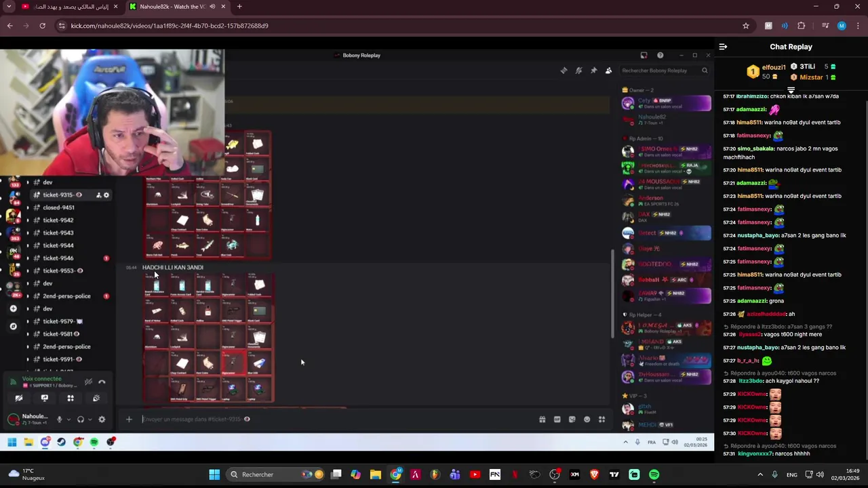This screenshot has height=488, width=868.
Task: Open pinned messages icon in Discord header
Action: click(593, 70)
